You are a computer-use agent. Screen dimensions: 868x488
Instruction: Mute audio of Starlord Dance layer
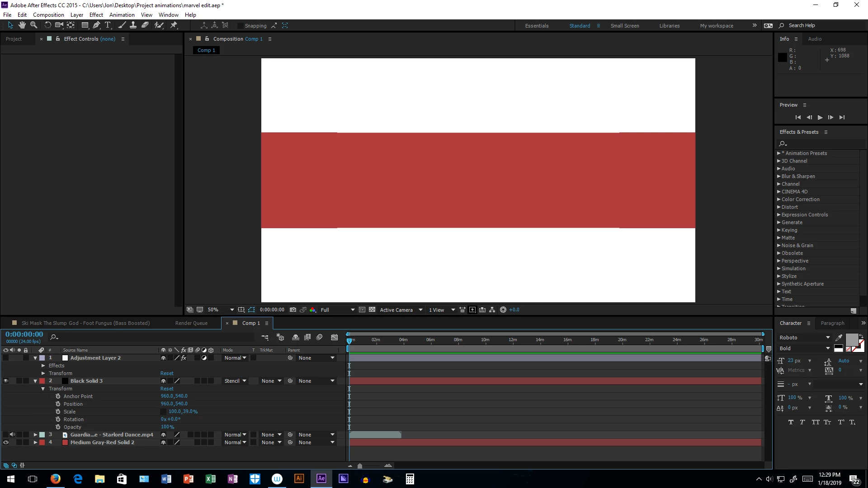tap(13, 435)
